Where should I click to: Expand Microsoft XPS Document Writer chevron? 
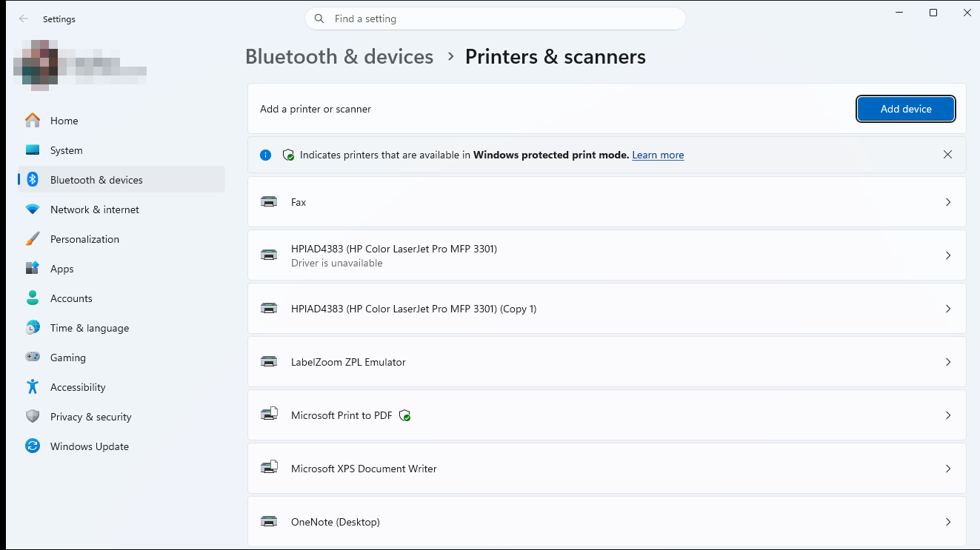coord(948,469)
